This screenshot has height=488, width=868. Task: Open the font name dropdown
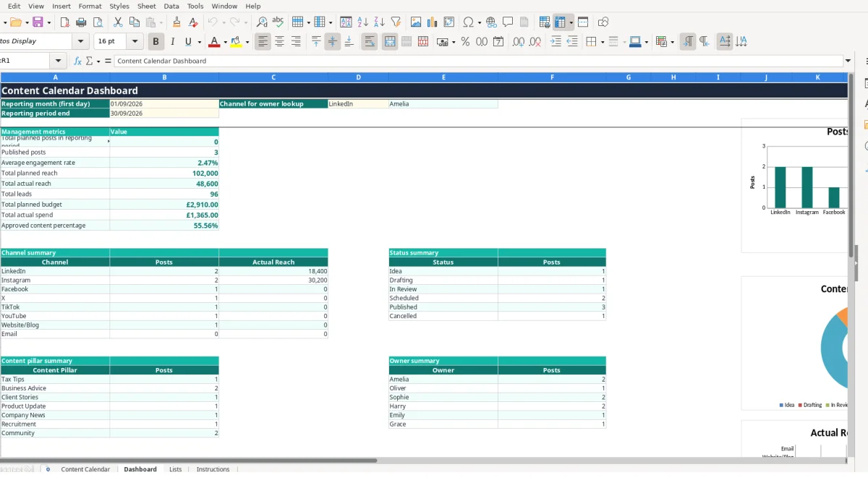pyautogui.click(x=81, y=42)
